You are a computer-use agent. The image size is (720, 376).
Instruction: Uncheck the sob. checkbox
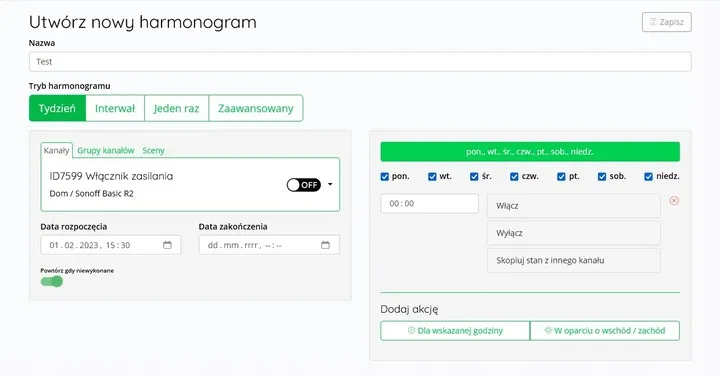602,177
